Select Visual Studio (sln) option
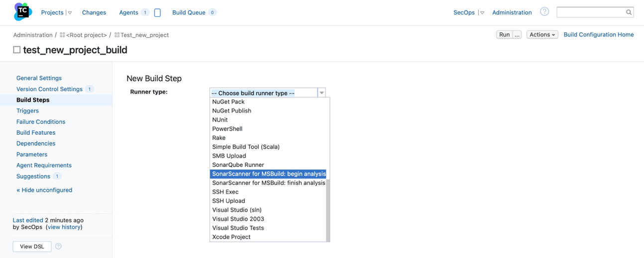Viewport: 644px width, 258px height. [x=268, y=210]
